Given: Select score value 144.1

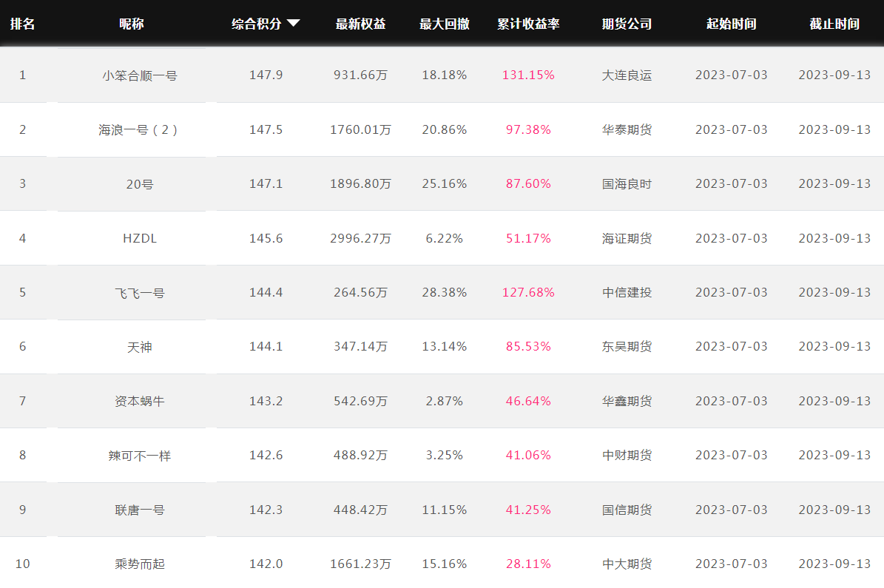Looking at the screenshot, I should [x=266, y=347].
